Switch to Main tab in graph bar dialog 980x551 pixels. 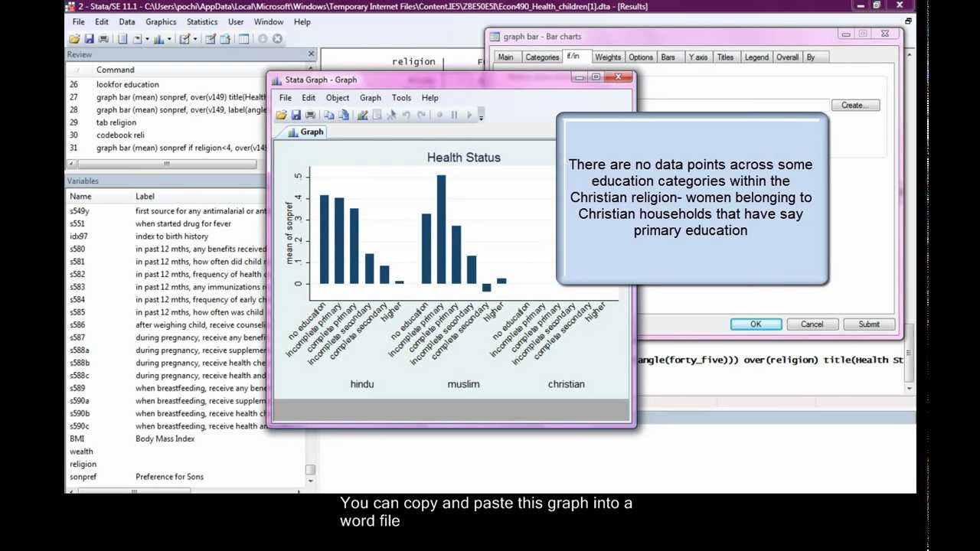pos(506,57)
